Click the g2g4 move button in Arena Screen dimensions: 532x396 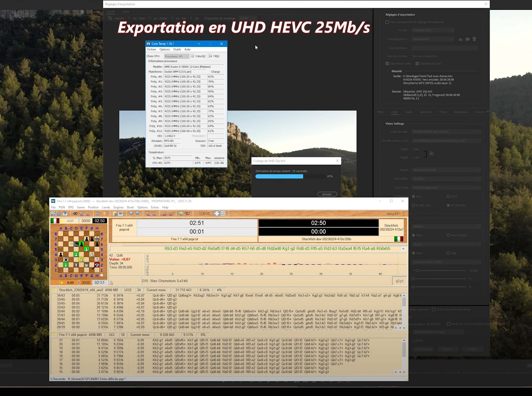point(399,281)
